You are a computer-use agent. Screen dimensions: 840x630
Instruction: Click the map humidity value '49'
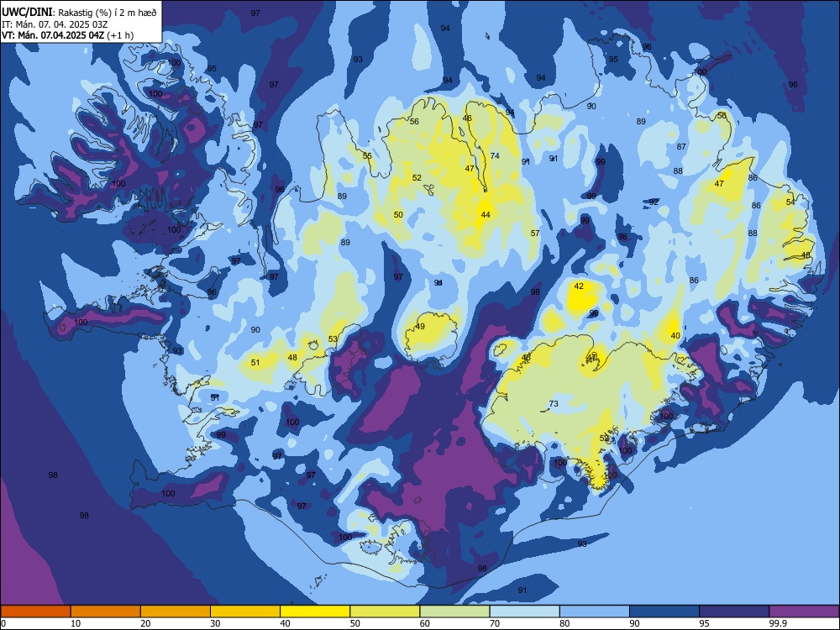pos(420,326)
